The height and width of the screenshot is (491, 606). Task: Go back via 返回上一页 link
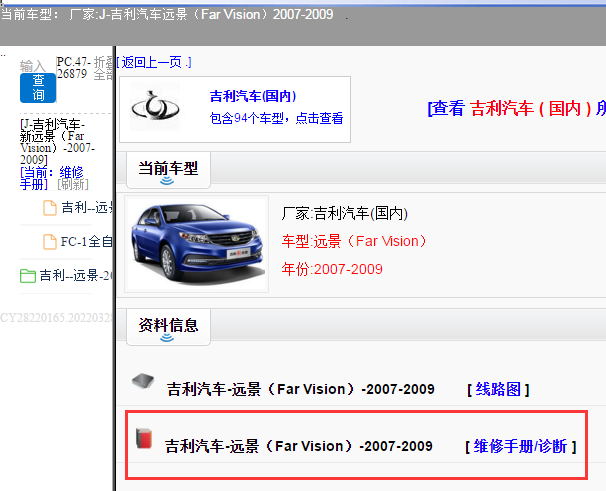click(x=154, y=62)
